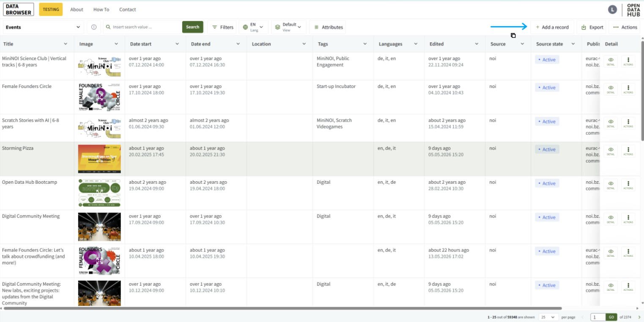Open Detail eye for New labs Digital Community row
Viewport: 644px width, 322px height.
coord(611,287)
